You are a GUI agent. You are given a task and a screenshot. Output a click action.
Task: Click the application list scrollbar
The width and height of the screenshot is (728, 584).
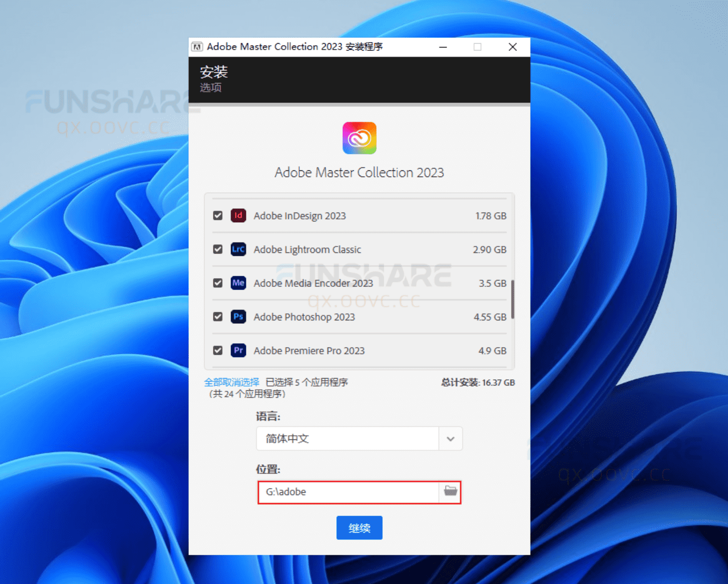pos(513,299)
